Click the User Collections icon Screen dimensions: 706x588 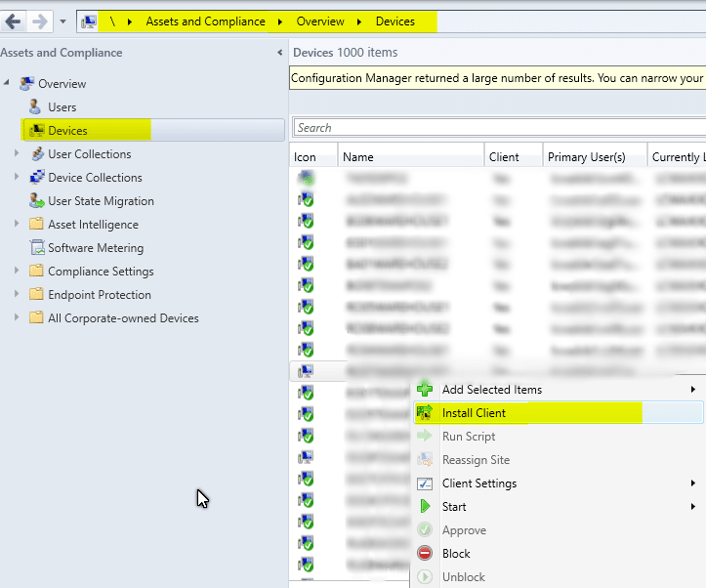(x=37, y=153)
